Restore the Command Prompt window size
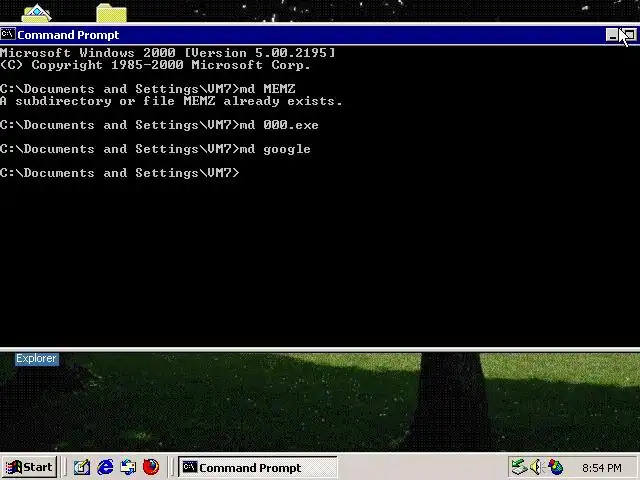The width and height of the screenshot is (640, 480). (x=629, y=35)
